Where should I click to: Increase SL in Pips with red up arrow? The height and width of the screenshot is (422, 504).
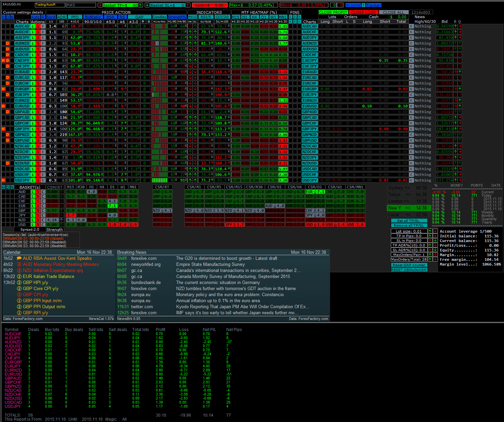pyautogui.click(x=430, y=241)
